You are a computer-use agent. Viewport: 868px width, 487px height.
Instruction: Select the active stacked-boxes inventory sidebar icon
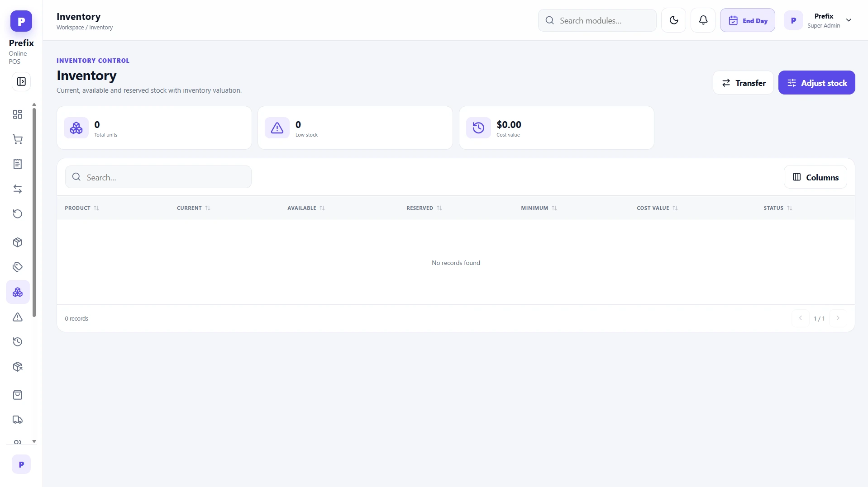18,292
